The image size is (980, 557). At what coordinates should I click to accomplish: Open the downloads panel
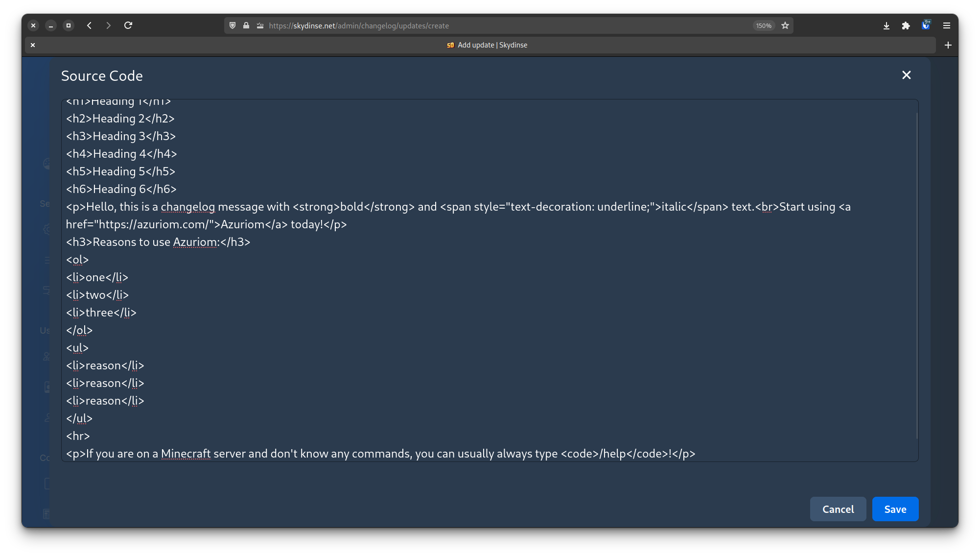point(886,25)
